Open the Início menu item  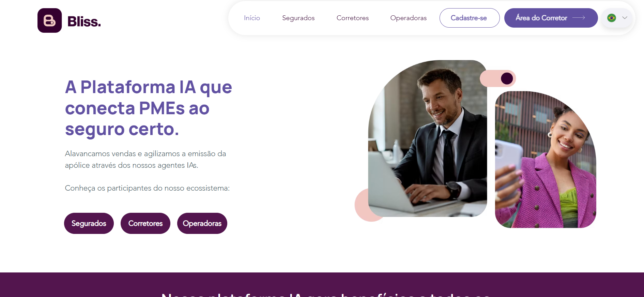[x=252, y=18]
